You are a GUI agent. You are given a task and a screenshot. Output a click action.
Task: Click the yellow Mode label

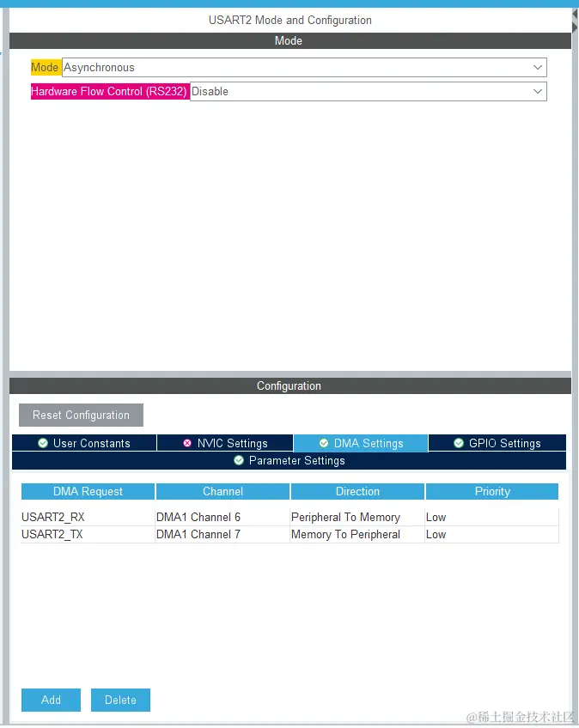tap(45, 67)
